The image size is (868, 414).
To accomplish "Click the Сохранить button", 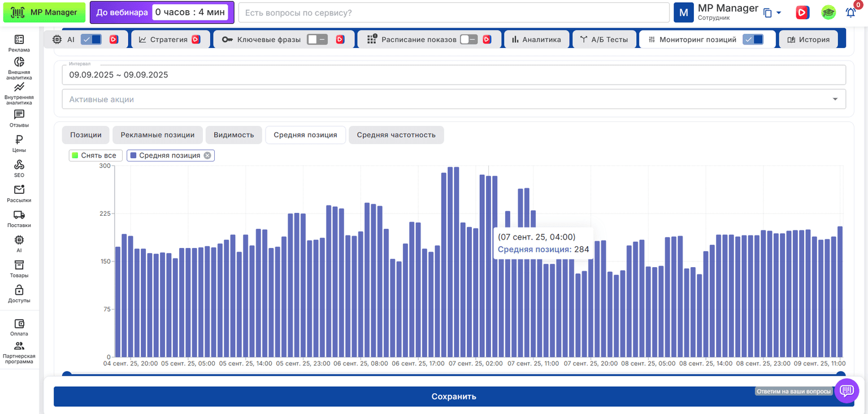I will point(454,396).
